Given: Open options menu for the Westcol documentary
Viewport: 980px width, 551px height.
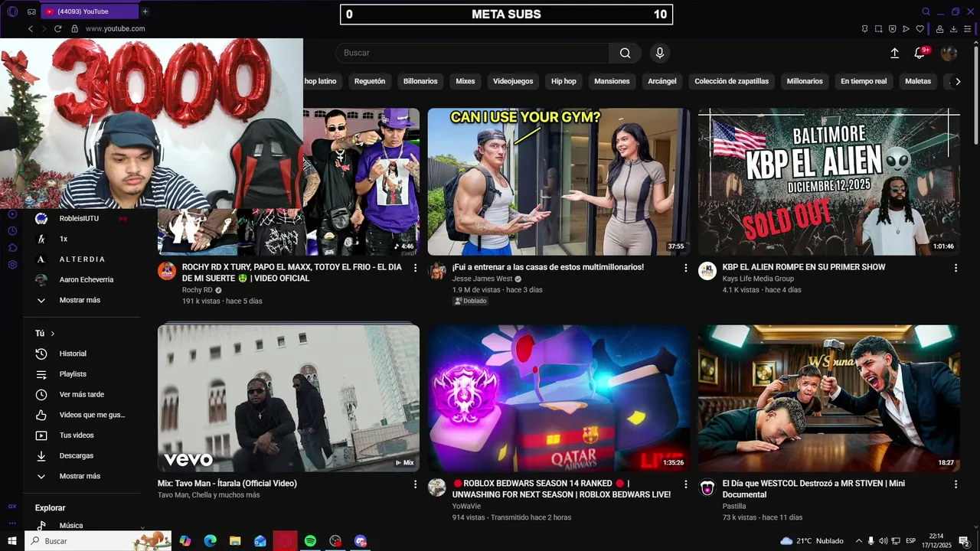Looking at the screenshot, I should pos(955,484).
